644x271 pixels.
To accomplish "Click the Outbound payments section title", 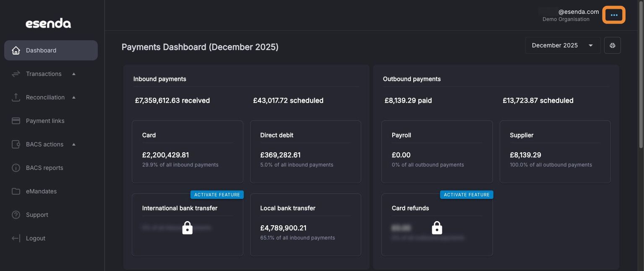I will [412, 79].
